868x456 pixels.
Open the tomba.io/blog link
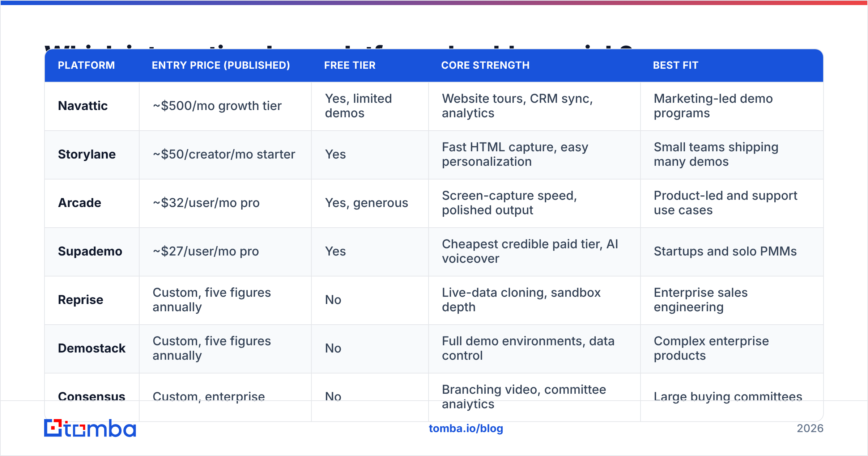[466, 428]
